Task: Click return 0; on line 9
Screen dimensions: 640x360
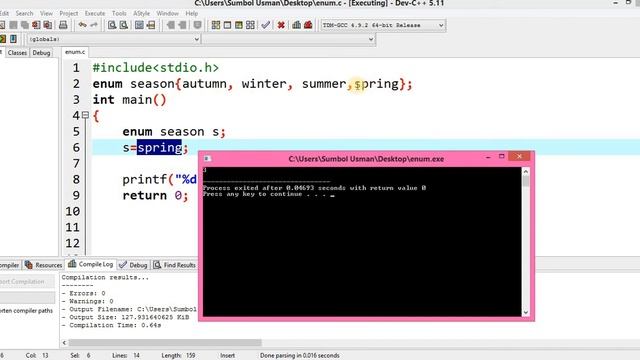Action: tap(155, 195)
